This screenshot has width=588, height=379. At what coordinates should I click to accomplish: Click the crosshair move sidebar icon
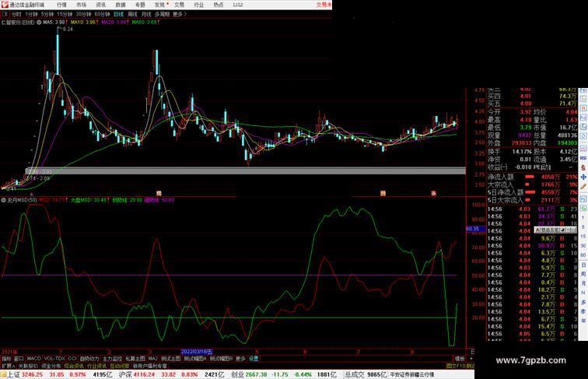(583, 177)
